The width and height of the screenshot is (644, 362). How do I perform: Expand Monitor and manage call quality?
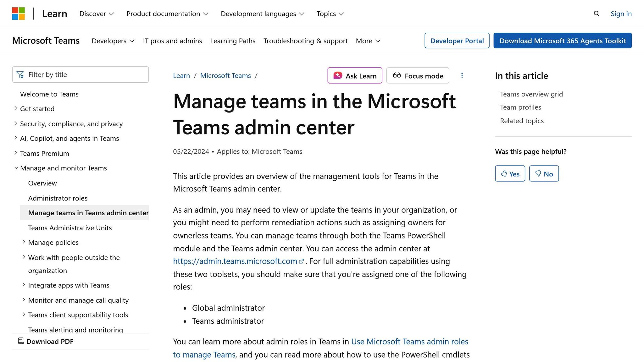[x=24, y=300]
